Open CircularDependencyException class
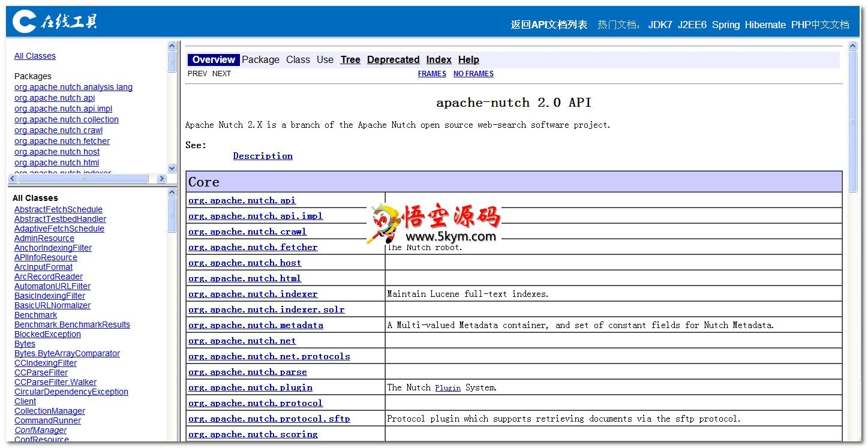868x448 pixels. [71, 392]
